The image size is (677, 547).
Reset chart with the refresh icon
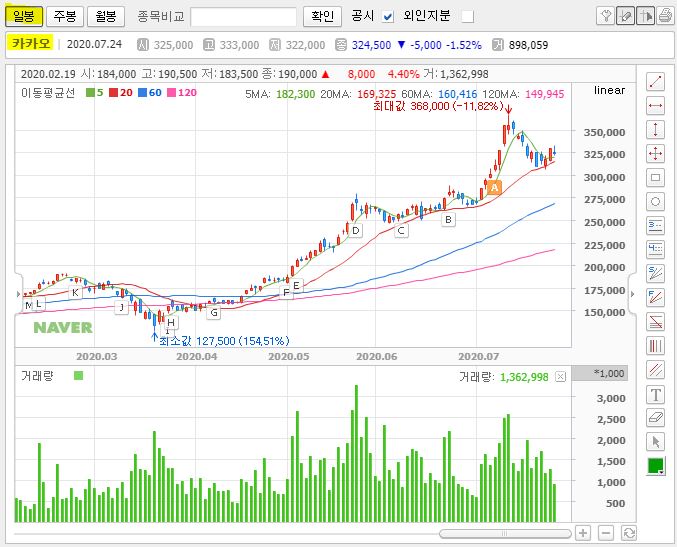pos(629,533)
